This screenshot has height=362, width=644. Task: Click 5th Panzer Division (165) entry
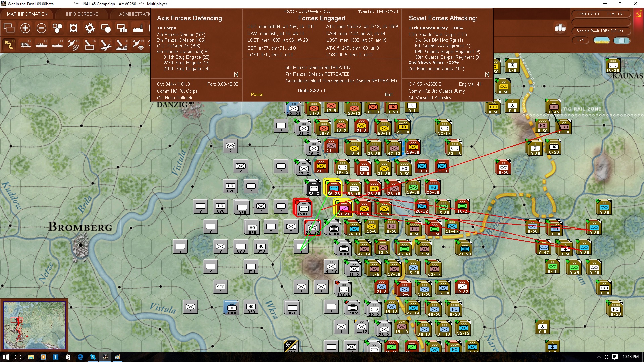click(x=181, y=40)
